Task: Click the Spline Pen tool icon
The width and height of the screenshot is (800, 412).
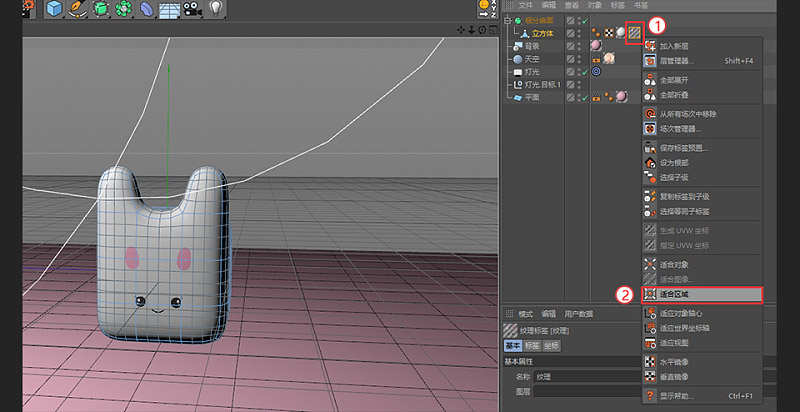Action: (77, 8)
